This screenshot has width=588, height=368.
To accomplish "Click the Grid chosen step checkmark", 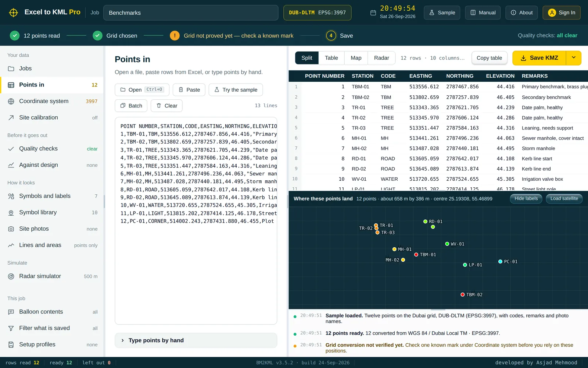I will [97, 36].
